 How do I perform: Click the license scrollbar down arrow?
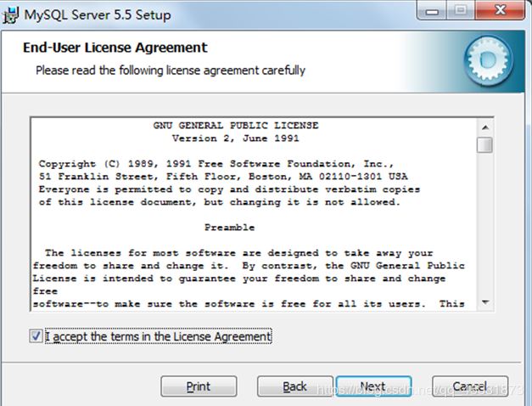point(485,302)
